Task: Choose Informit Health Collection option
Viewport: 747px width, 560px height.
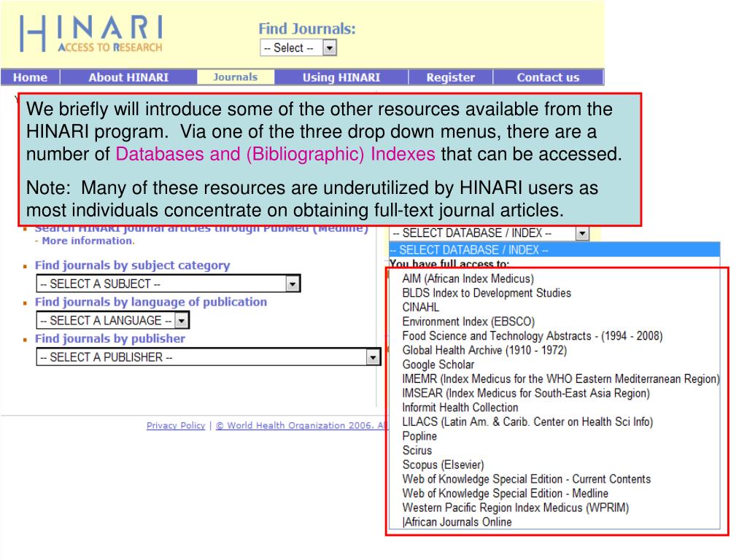Action: (x=460, y=407)
